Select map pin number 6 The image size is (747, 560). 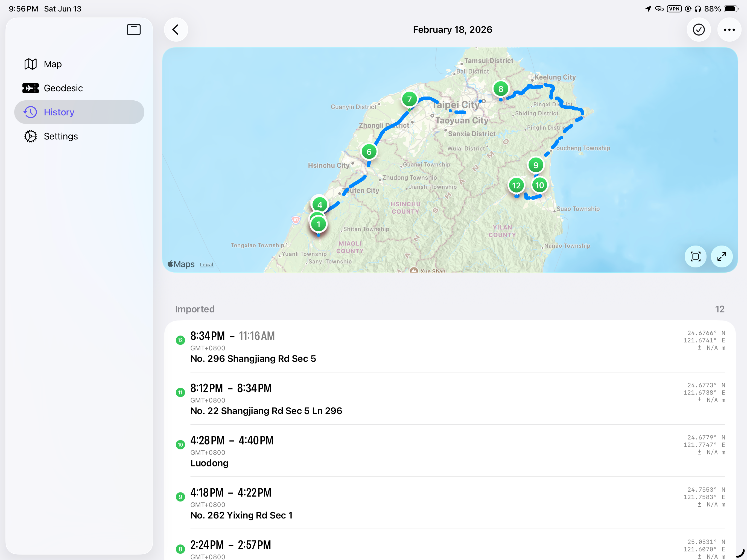369,152
